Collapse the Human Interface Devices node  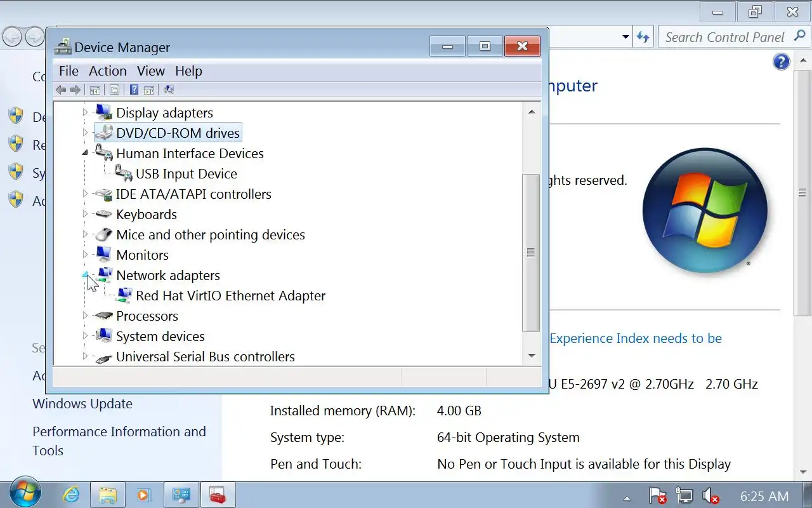(85, 153)
